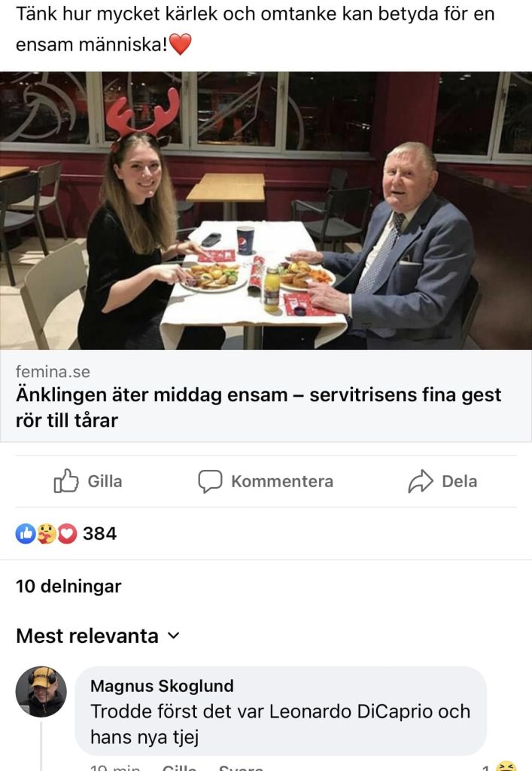Click the Kommentera speech bubble icon
This screenshot has height=771, width=532.
pos(210,481)
